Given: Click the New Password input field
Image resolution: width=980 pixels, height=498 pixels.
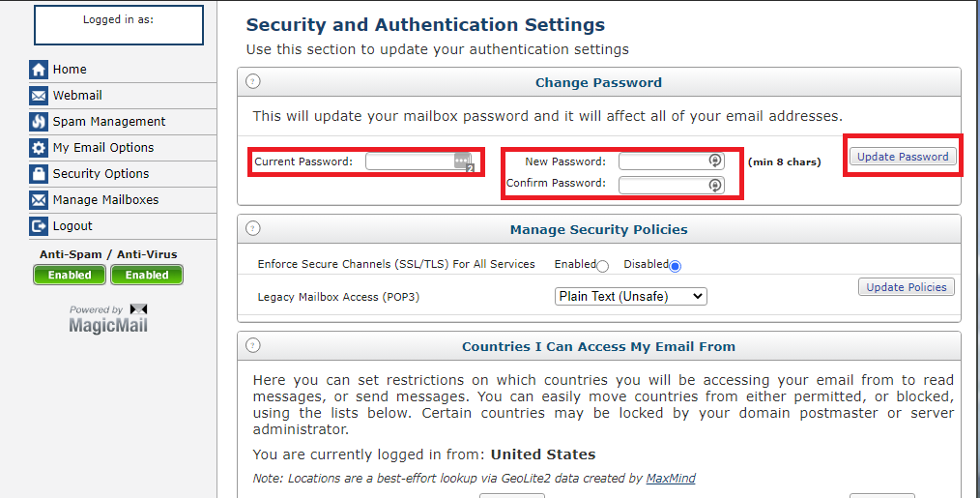Looking at the screenshot, I should pos(672,161).
